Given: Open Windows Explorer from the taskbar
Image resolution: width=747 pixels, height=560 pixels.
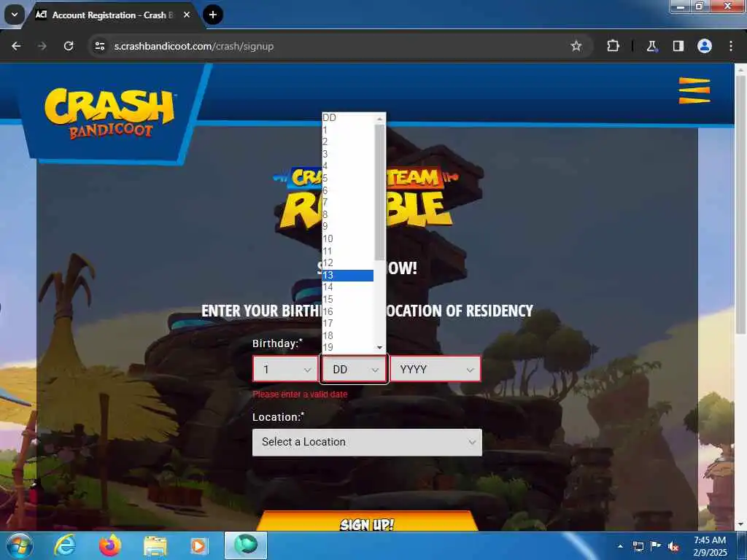Looking at the screenshot, I should tap(155, 546).
